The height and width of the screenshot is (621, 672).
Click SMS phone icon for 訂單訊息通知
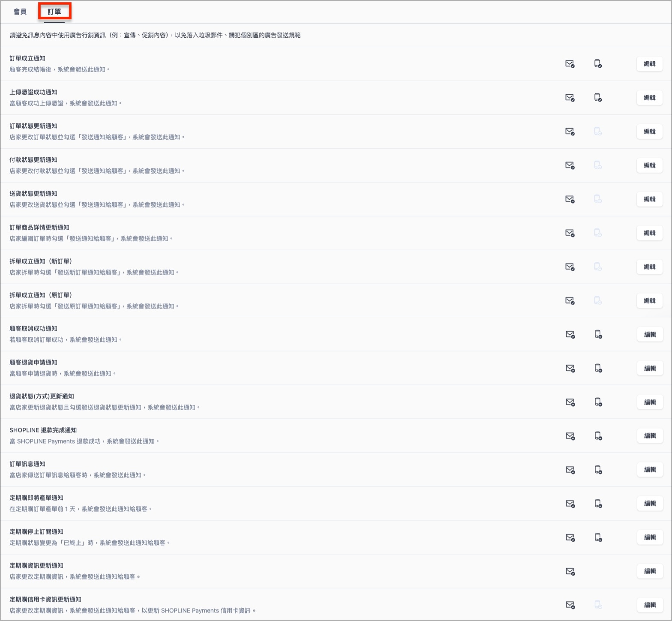598,470
